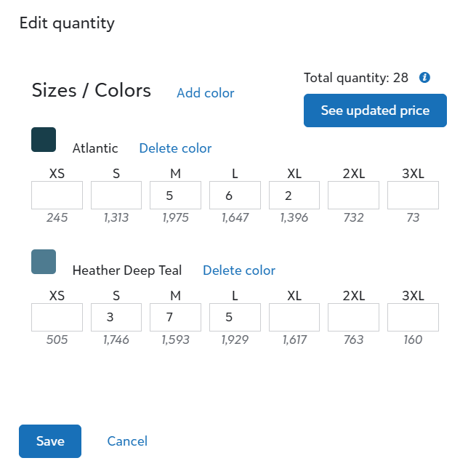Edit Atlantic L quantity showing 6

[x=235, y=195]
